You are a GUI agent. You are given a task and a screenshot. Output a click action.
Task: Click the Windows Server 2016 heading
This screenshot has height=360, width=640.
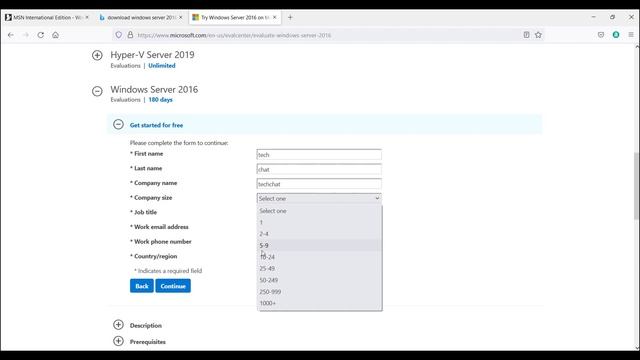(154, 89)
